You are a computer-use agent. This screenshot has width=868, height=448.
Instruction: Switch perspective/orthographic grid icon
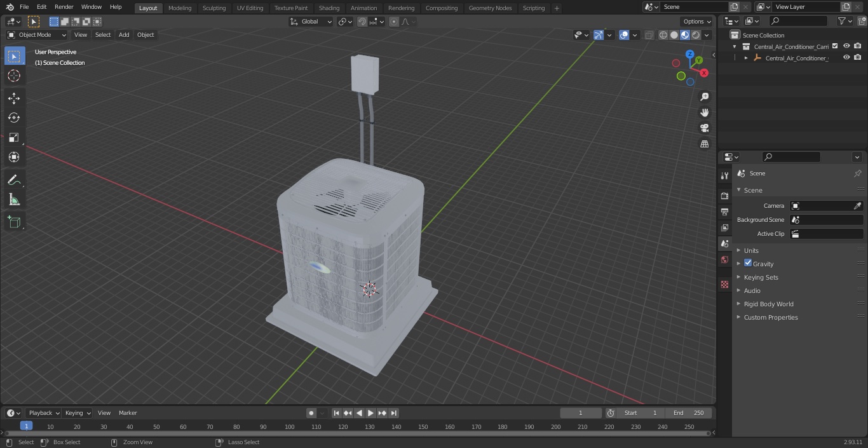point(704,144)
